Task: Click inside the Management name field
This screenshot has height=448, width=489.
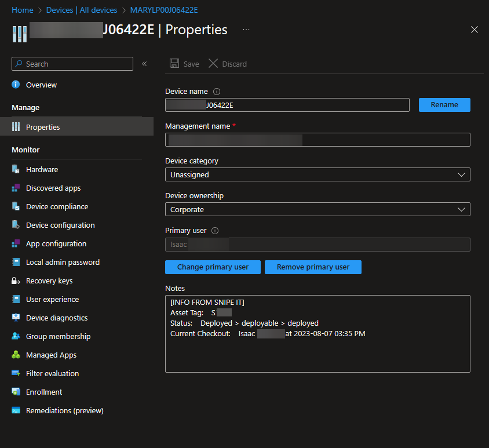Action: coord(318,140)
